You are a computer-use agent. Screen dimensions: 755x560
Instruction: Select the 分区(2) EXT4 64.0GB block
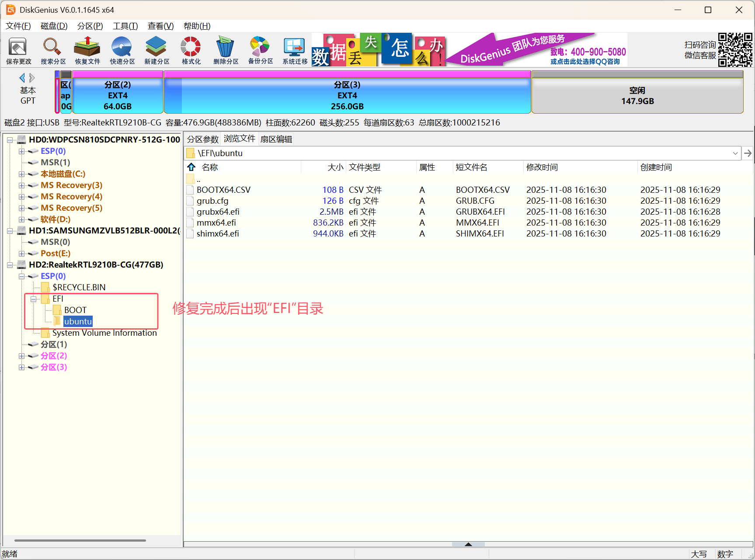pos(118,92)
